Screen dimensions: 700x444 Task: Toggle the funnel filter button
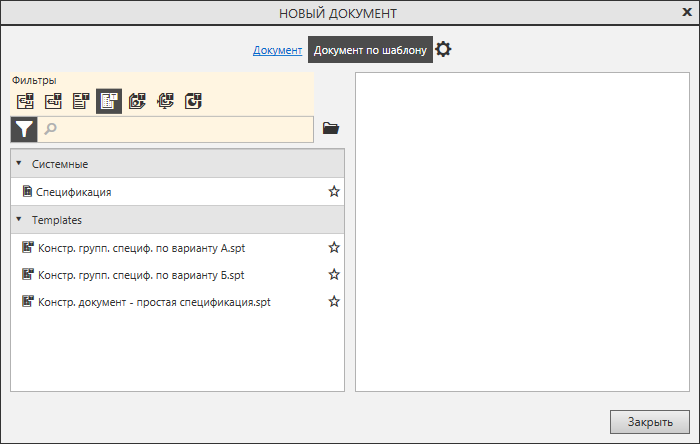click(x=24, y=128)
